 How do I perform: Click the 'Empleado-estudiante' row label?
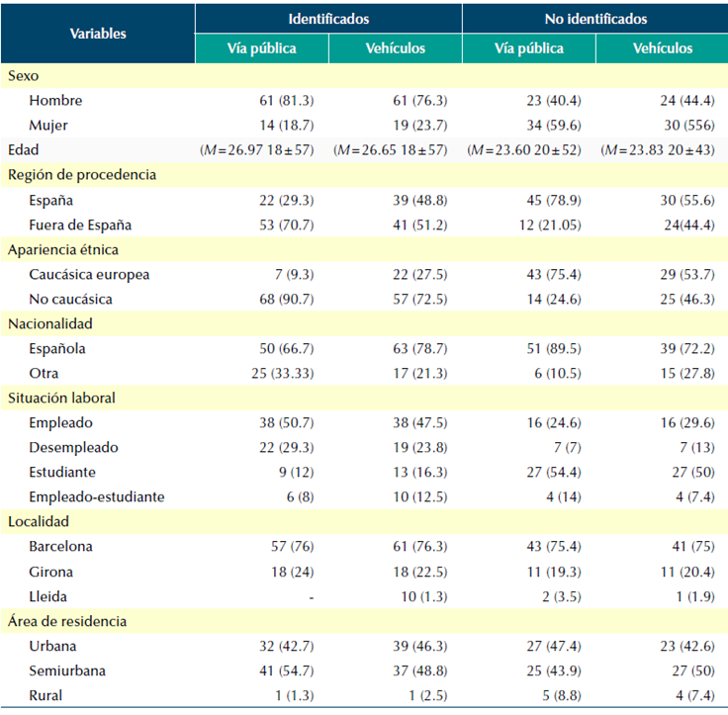pyautogui.click(x=97, y=496)
